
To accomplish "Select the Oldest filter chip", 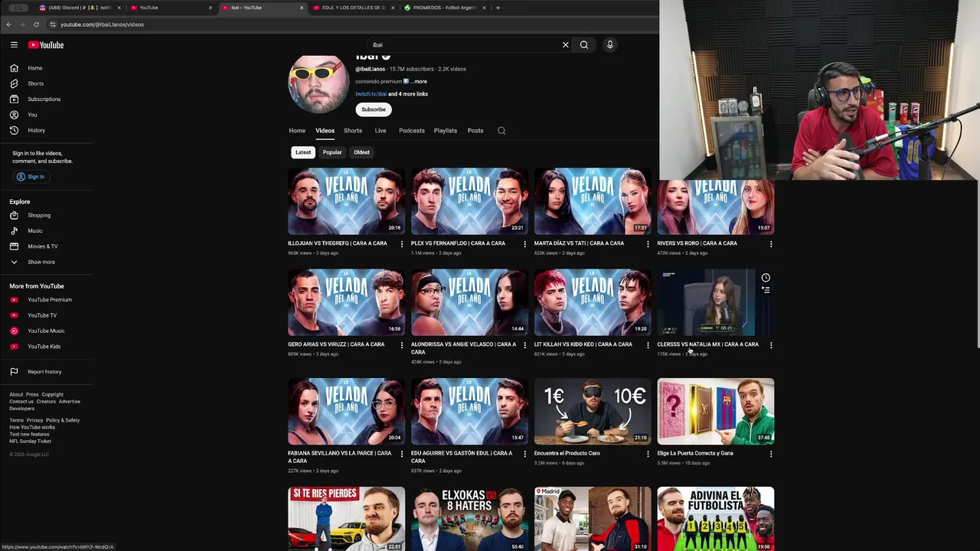I will 361,152.
